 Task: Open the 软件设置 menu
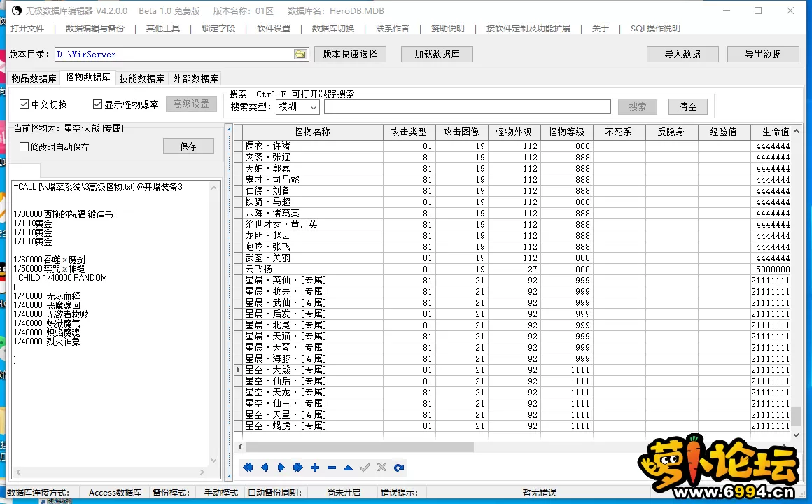coord(274,29)
